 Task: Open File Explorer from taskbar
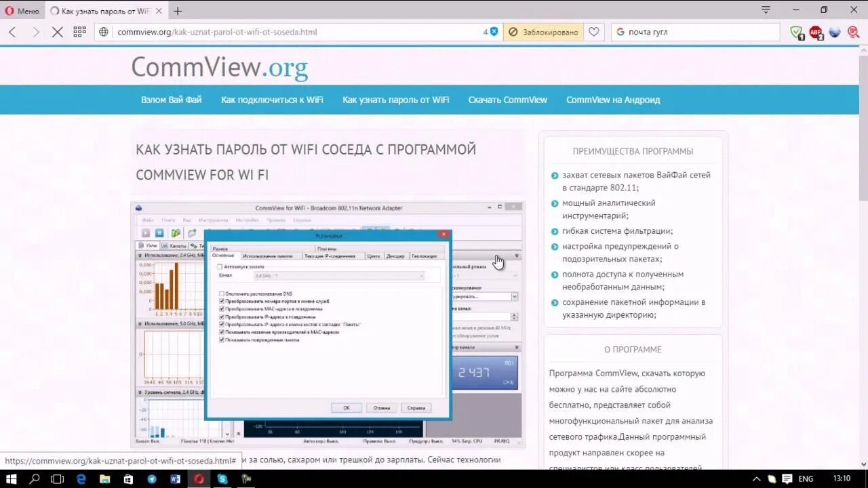coord(105,479)
